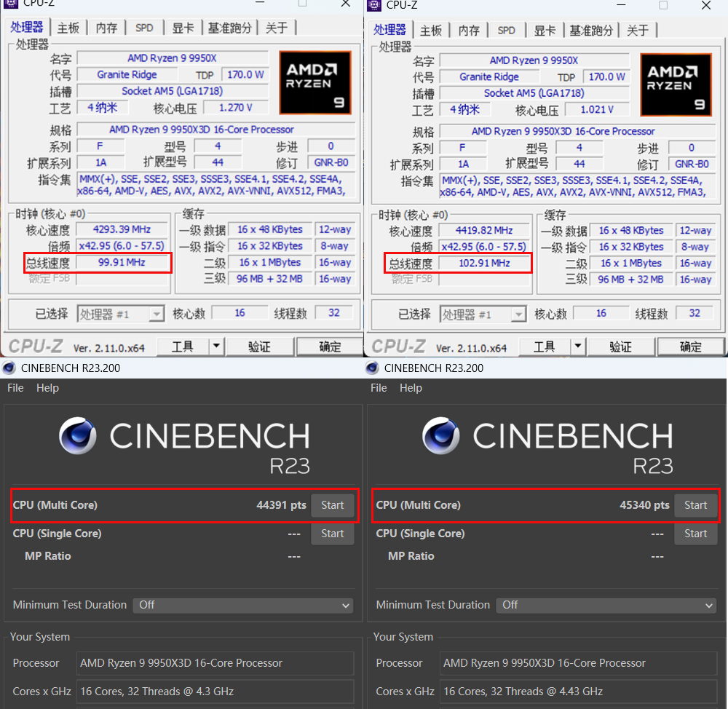The height and width of the screenshot is (709, 728).
Task: Open 工具 dropdown arrow in left CPU-Z
Action: [x=216, y=346]
